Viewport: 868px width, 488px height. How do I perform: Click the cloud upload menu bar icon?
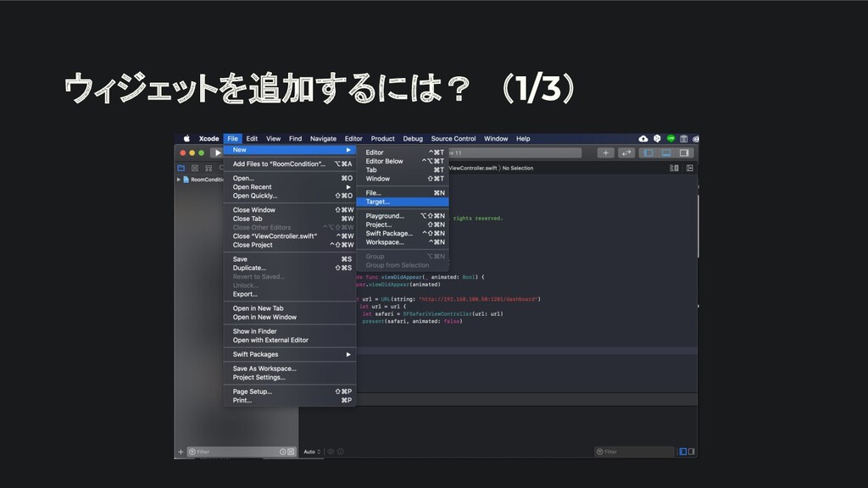[x=643, y=139]
